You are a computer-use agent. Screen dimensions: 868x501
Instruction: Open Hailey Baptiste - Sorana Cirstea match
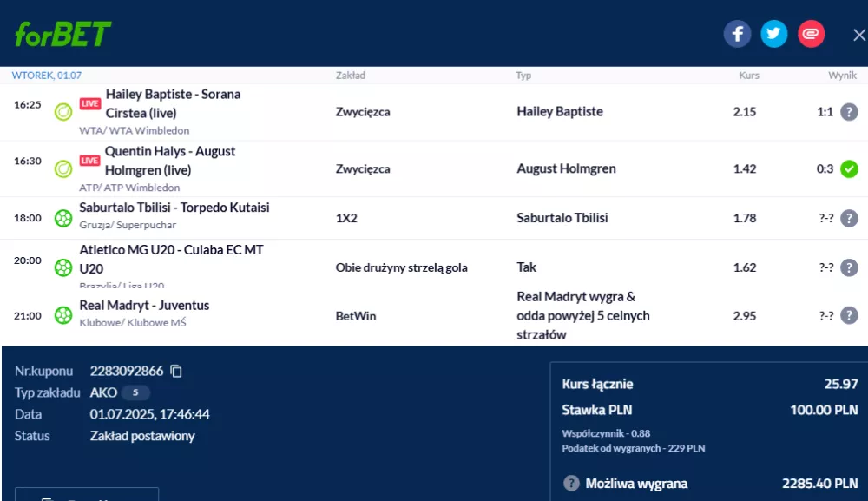click(x=173, y=103)
